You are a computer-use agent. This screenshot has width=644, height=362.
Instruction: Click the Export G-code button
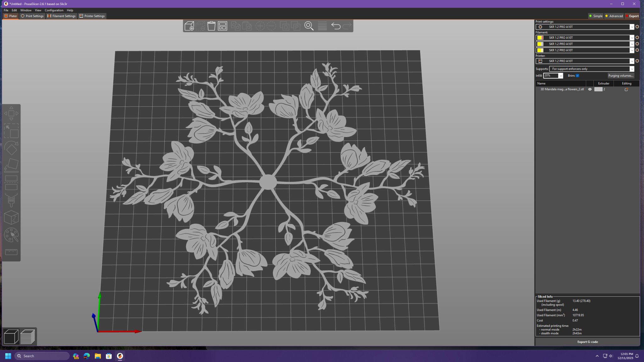pos(587,342)
